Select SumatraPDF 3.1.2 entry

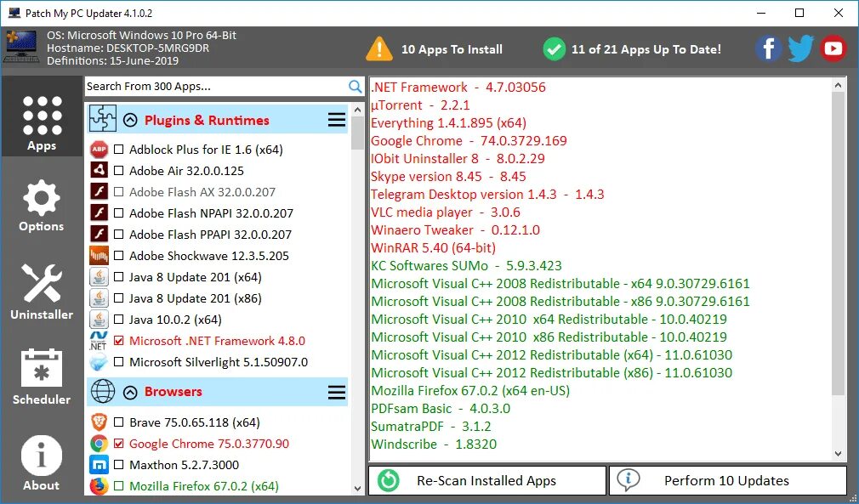(x=430, y=426)
